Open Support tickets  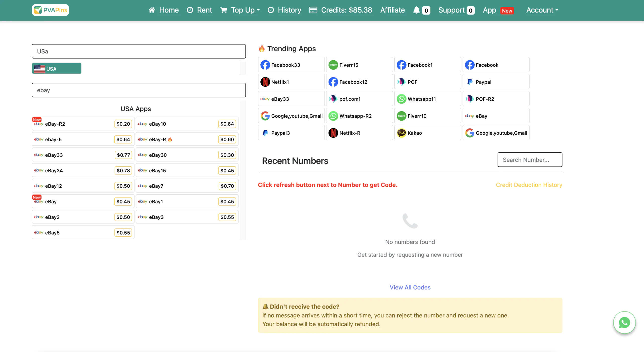(456, 10)
